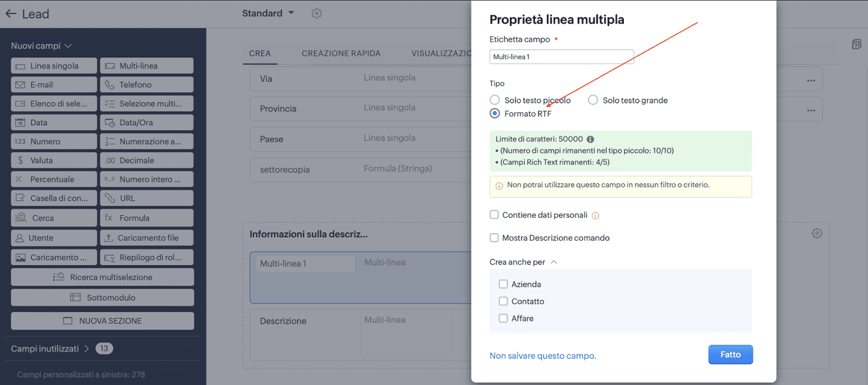Click Non salvare questo campo link
This screenshot has height=385, width=868.
coord(542,356)
